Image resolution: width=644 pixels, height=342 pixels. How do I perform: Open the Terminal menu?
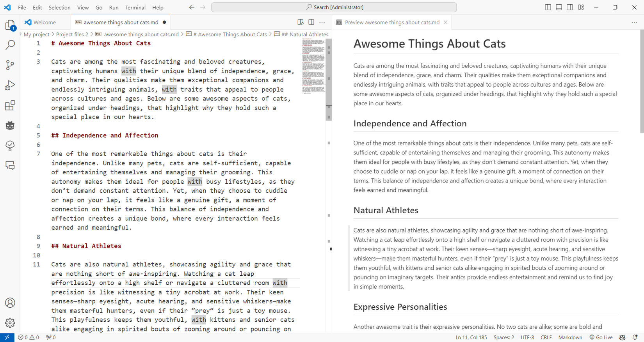point(135,7)
